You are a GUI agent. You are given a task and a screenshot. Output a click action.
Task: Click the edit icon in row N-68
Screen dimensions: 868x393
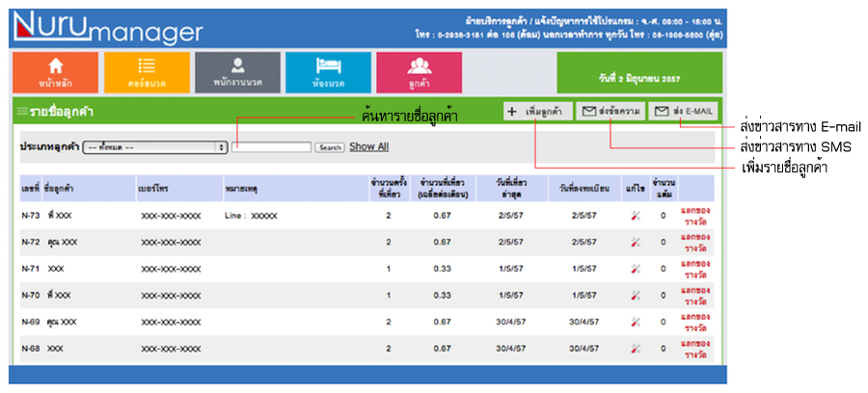tap(634, 349)
